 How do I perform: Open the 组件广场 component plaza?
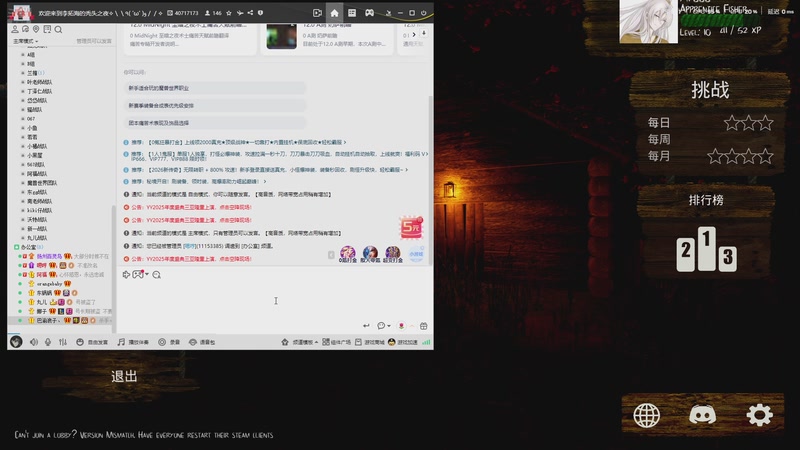click(337, 342)
